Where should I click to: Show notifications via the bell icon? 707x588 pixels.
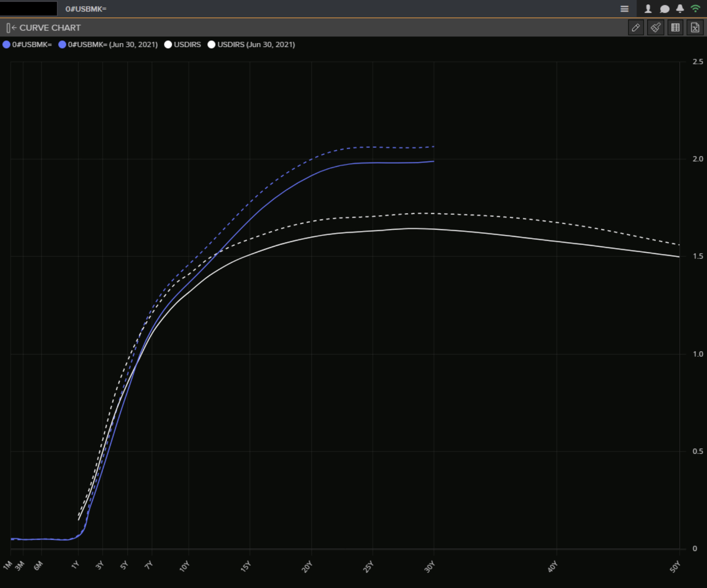[680, 9]
